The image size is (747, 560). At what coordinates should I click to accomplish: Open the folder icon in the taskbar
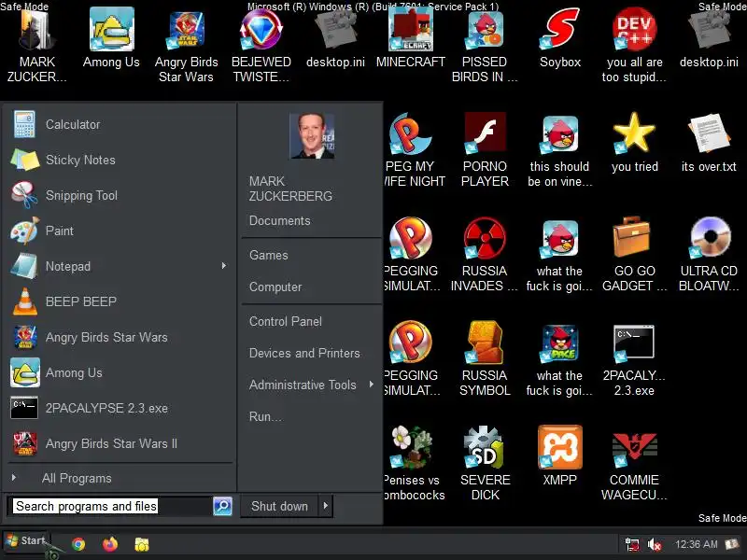click(142, 544)
